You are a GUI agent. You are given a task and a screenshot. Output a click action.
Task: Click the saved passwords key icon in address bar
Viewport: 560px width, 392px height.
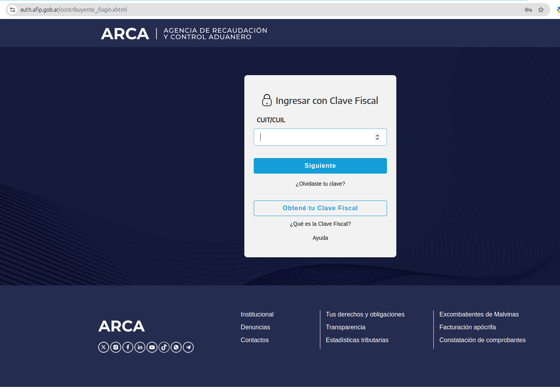coord(528,10)
